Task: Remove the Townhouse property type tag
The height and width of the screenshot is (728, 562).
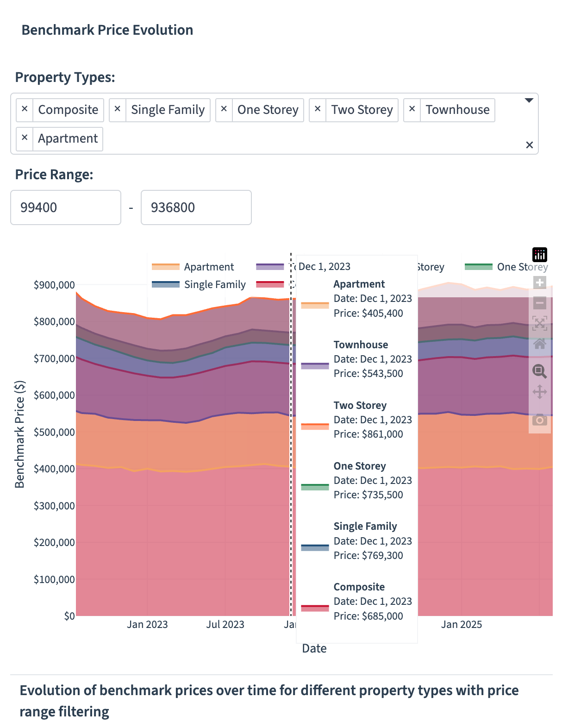Action: 412,109
